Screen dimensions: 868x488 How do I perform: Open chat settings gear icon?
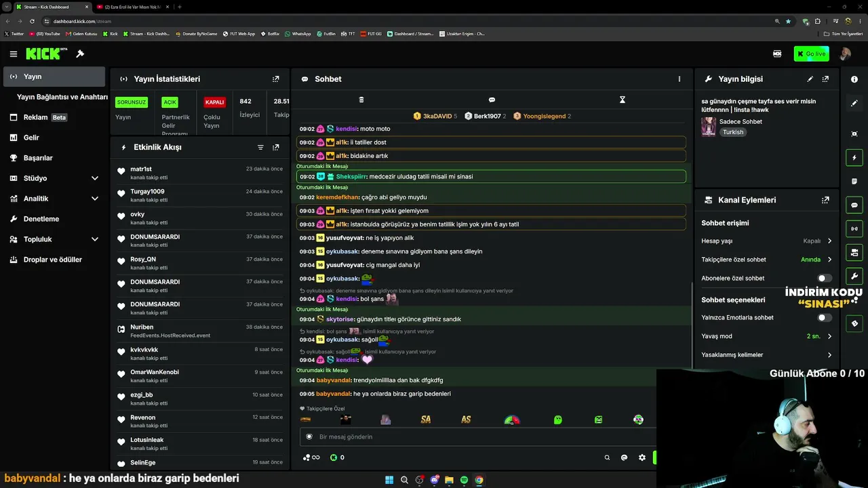click(x=642, y=457)
